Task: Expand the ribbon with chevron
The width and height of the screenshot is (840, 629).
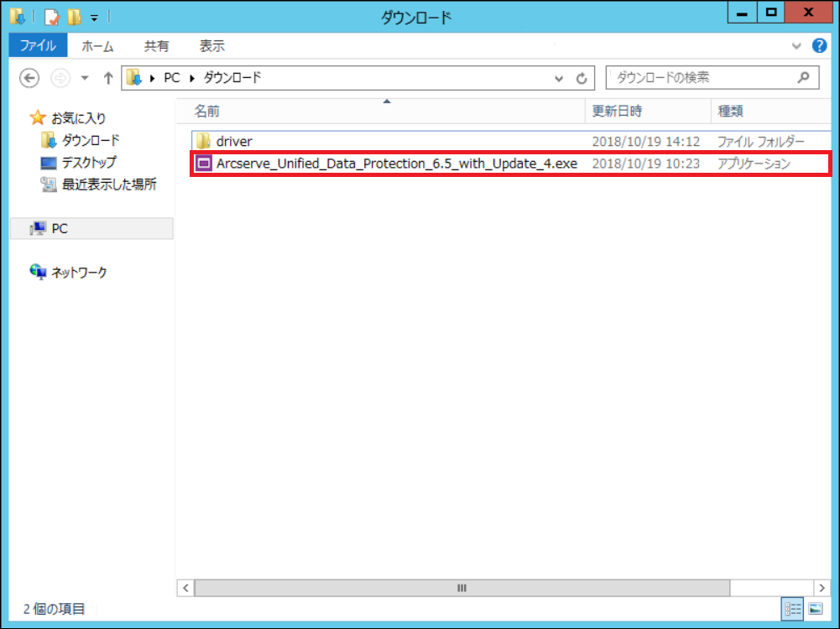Action: 796,46
